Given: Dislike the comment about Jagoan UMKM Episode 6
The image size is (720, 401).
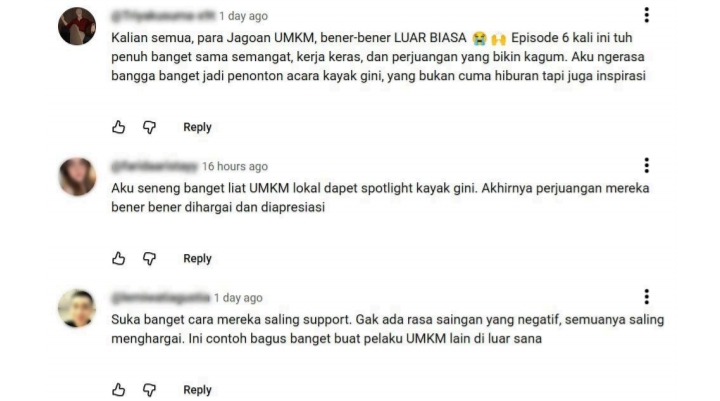Looking at the screenshot, I should tap(149, 127).
